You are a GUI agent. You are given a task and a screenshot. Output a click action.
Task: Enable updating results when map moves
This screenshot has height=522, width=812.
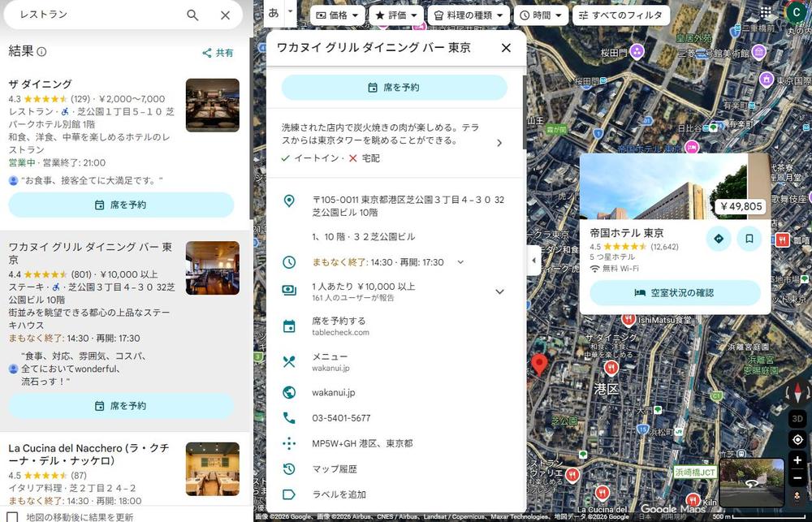(12, 517)
